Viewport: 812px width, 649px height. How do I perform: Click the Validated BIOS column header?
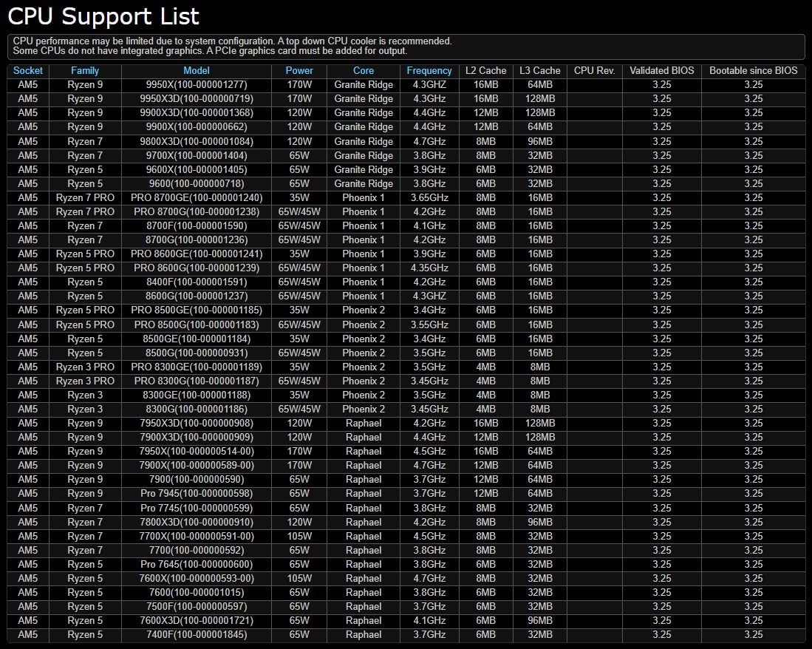pos(662,71)
